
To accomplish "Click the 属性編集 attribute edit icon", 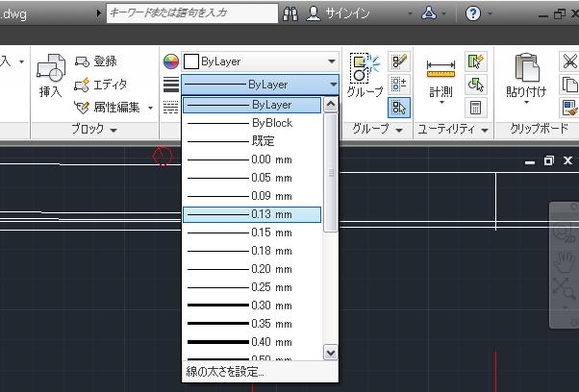I will [82, 108].
